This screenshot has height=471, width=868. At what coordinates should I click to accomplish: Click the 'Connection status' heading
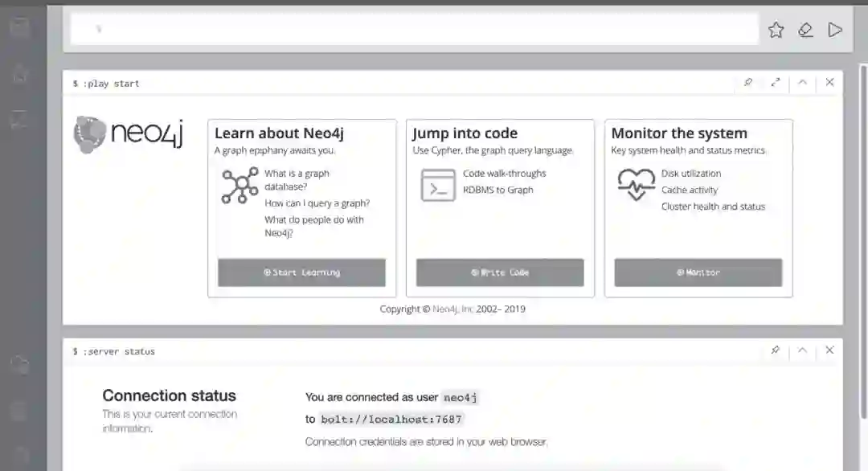point(169,395)
